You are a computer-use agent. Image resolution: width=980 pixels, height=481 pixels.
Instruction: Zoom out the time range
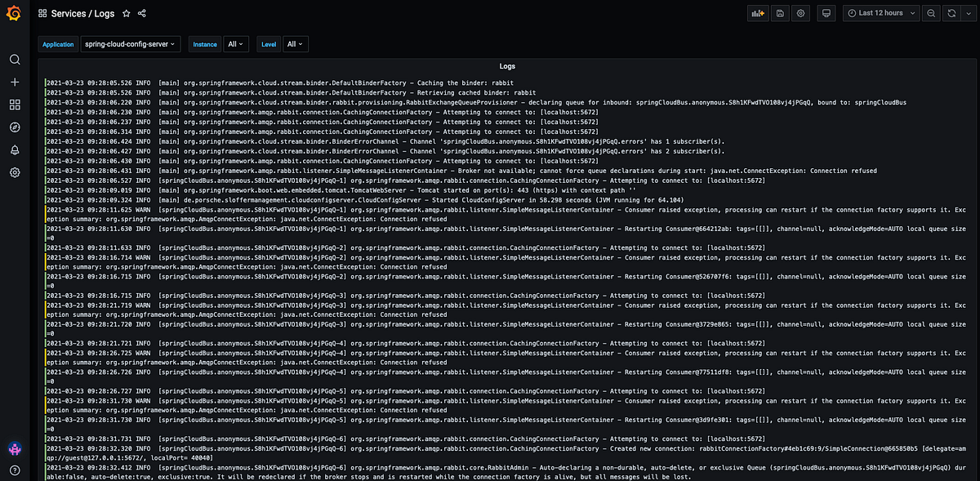[x=931, y=13]
